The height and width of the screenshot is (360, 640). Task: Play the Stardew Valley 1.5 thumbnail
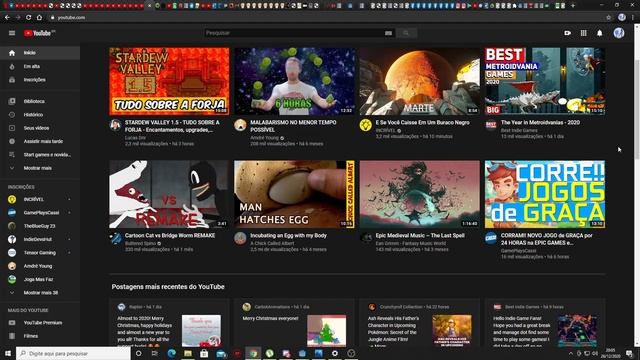click(x=169, y=81)
